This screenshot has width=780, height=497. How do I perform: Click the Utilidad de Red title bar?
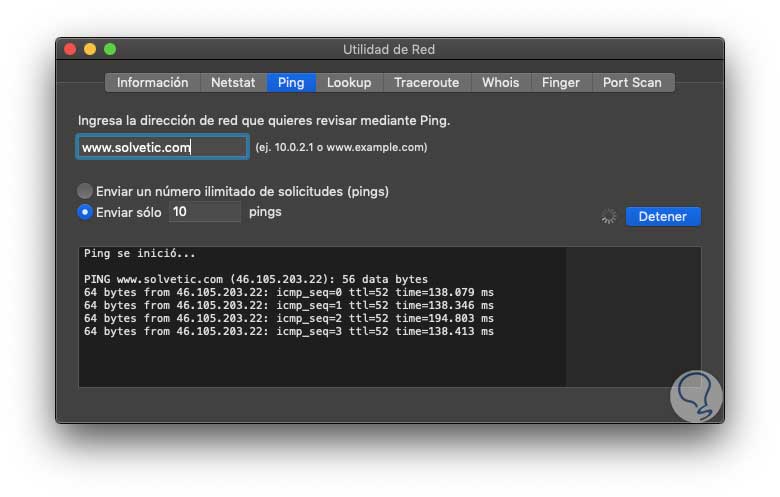click(389, 49)
